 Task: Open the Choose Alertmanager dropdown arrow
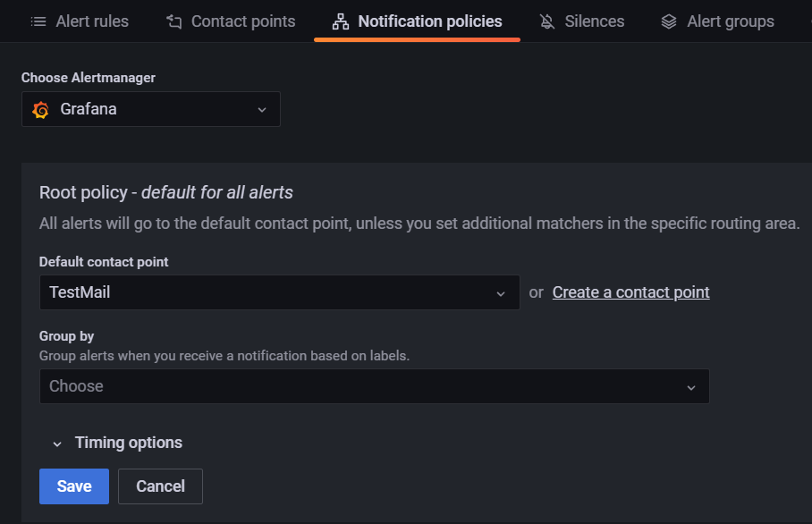pyautogui.click(x=262, y=110)
